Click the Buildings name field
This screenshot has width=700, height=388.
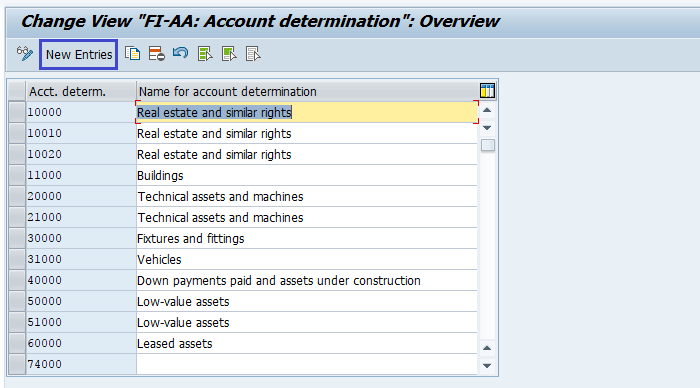pos(307,175)
